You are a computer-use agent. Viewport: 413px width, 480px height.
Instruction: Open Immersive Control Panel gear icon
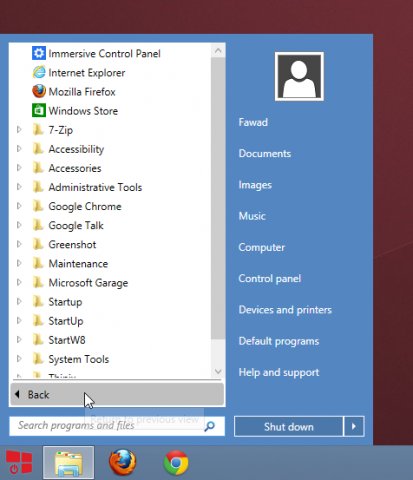[39, 53]
